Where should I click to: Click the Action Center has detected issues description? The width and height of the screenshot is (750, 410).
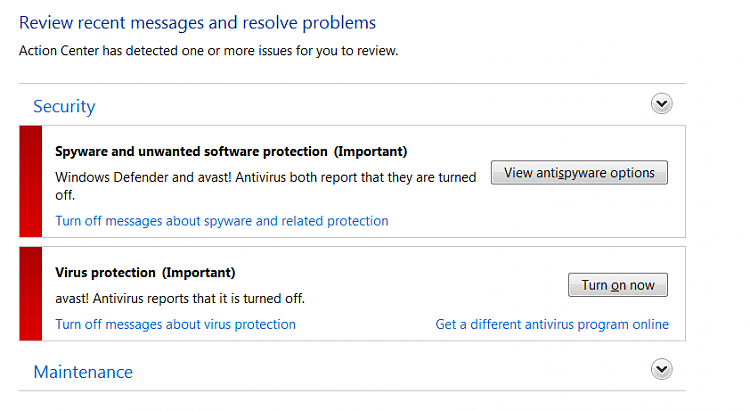(209, 51)
